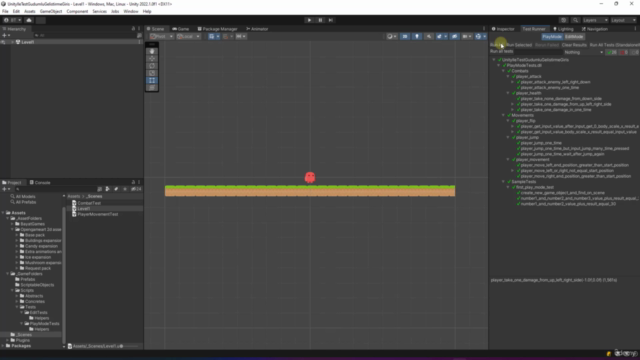Open the GameObject menu
Viewport: 640px width, 360px height.
pyautogui.click(x=51, y=11)
